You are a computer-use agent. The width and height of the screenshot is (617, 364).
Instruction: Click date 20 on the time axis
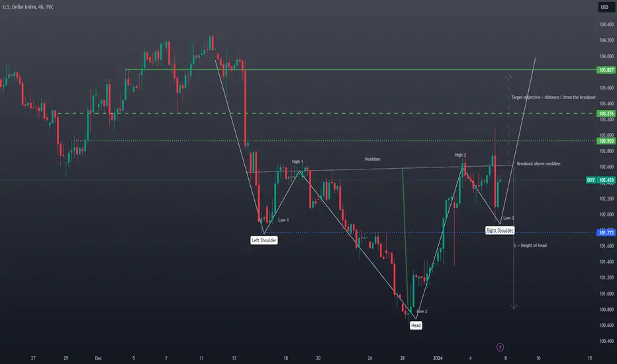click(x=318, y=358)
